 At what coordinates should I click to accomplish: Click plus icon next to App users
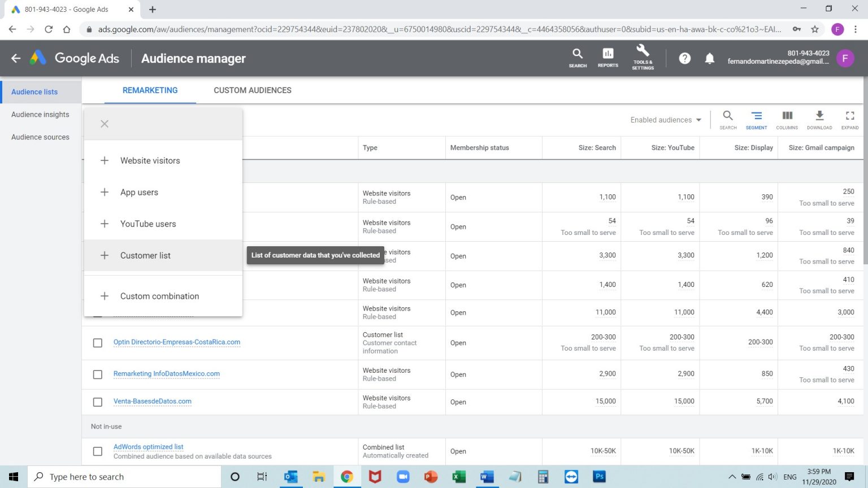pyautogui.click(x=105, y=192)
